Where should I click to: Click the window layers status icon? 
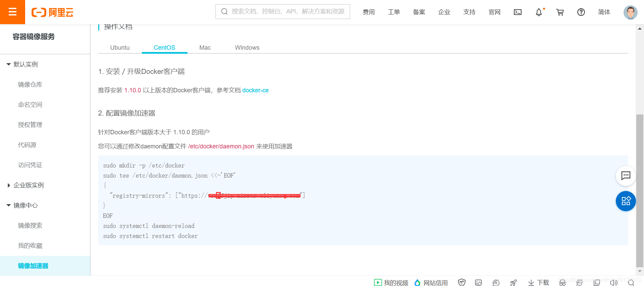(597, 283)
